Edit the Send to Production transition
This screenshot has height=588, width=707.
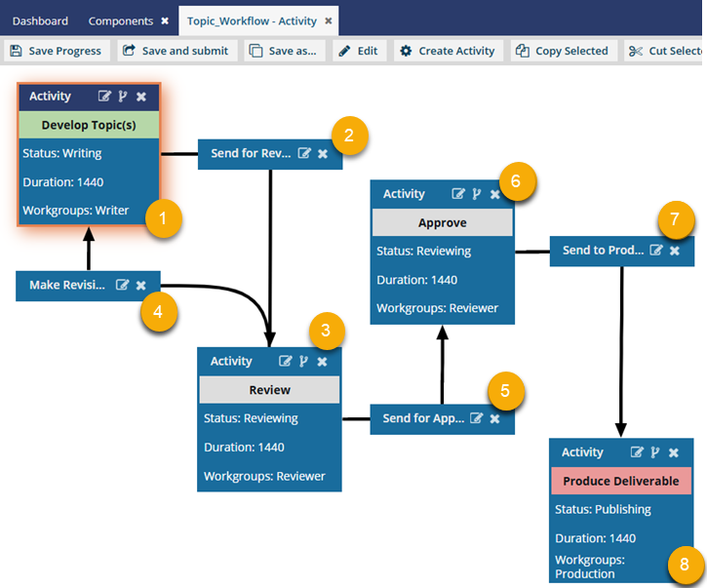pos(656,251)
